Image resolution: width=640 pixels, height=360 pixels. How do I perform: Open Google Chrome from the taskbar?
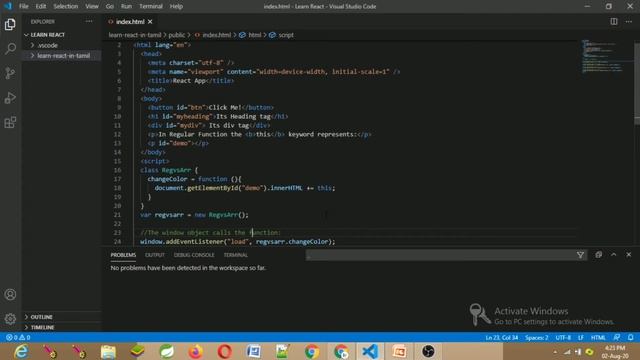312,351
